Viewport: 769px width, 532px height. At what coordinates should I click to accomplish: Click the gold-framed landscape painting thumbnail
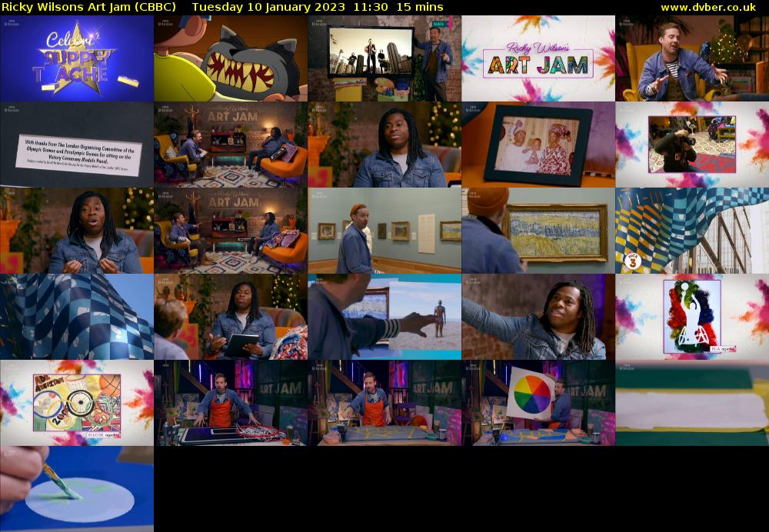pos(538,231)
